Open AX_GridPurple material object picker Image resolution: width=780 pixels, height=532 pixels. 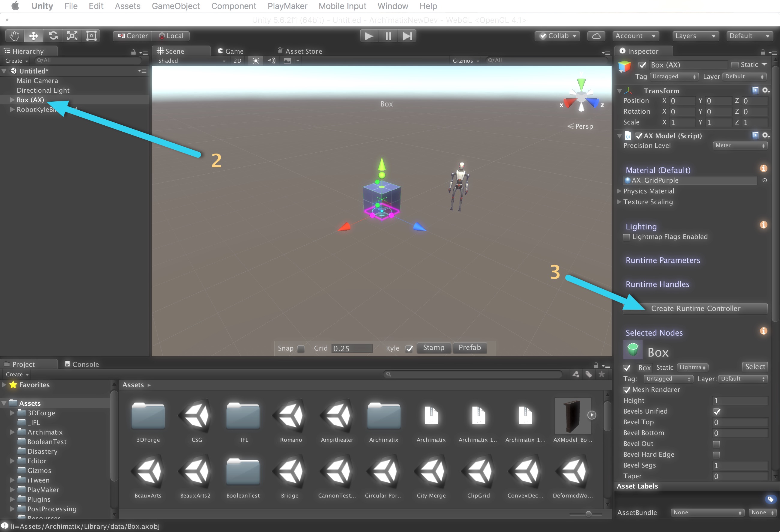point(765,181)
